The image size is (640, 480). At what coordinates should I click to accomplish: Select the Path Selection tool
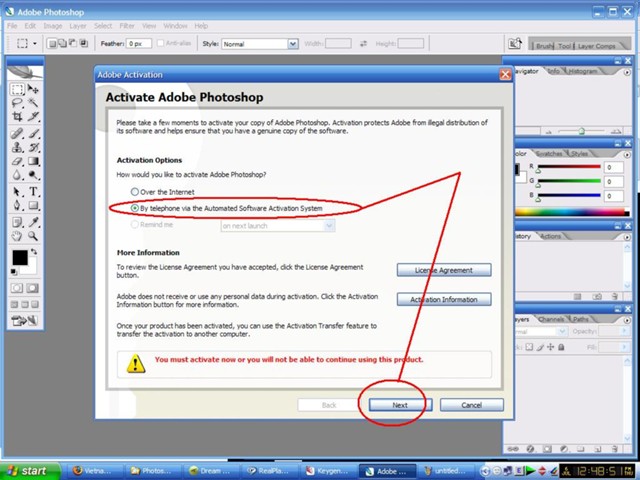point(17,192)
